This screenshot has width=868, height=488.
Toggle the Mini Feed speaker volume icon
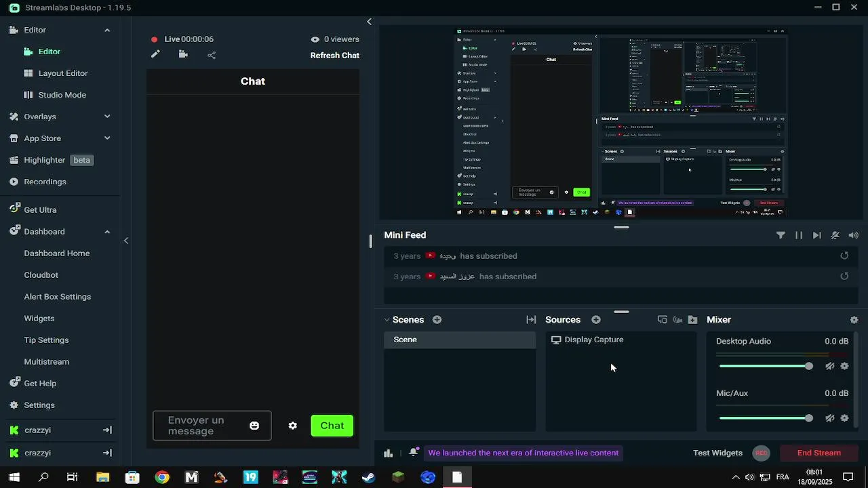click(854, 235)
